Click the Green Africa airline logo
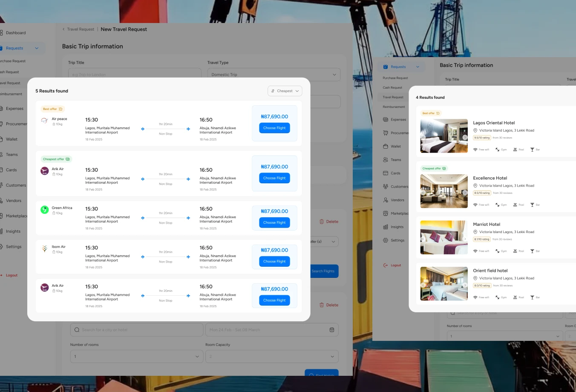 pos(44,210)
